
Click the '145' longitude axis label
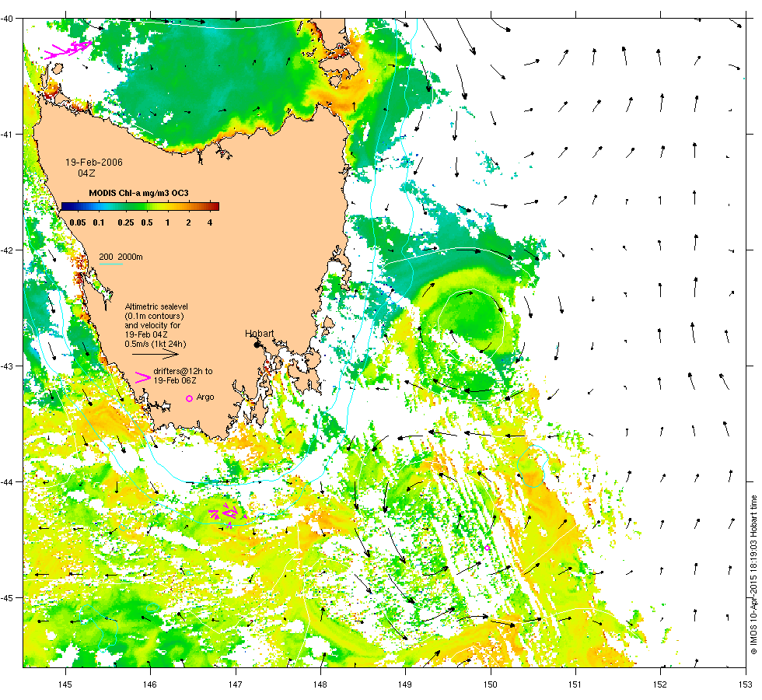pyautogui.click(x=65, y=684)
